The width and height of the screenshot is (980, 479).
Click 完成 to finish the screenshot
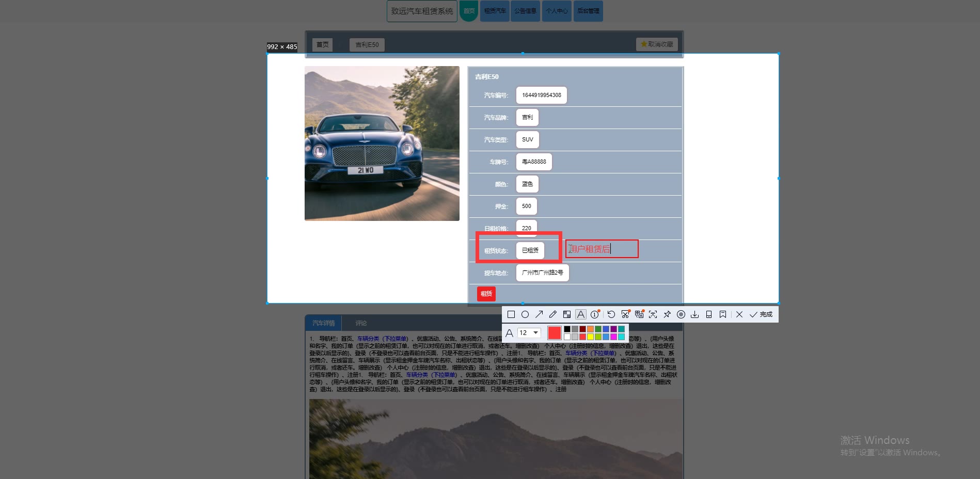(761, 314)
